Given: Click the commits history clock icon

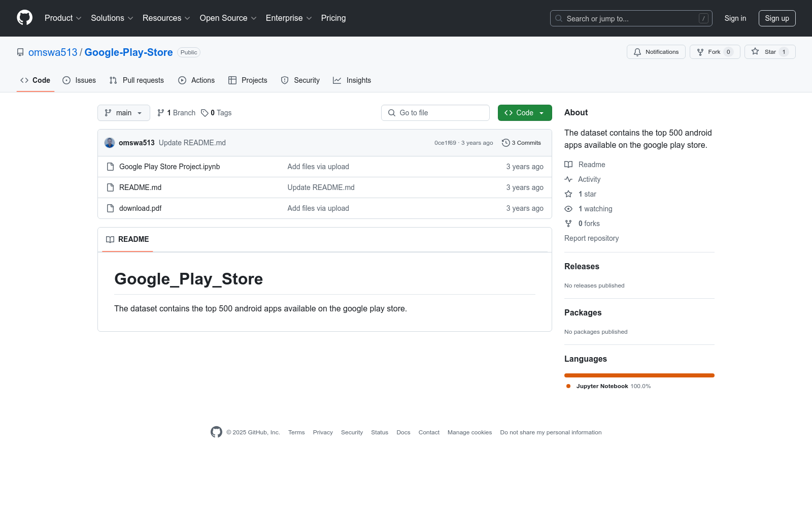Looking at the screenshot, I should point(505,143).
